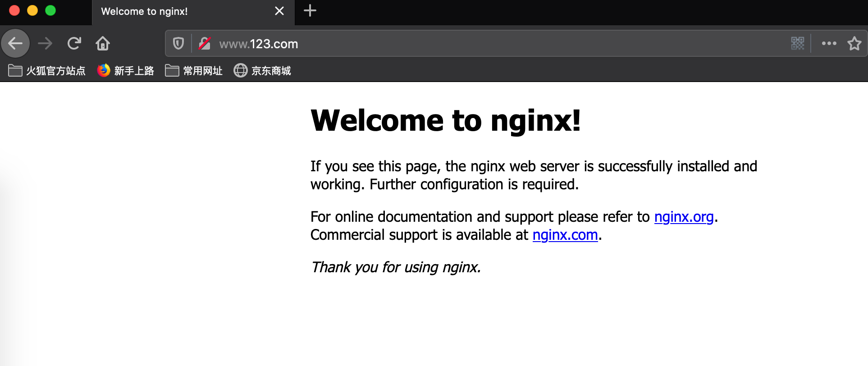Click the insecure connection padlock icon
Image resolution: width=868 pixels, height=366 pixels.
(x=205, y=43)
